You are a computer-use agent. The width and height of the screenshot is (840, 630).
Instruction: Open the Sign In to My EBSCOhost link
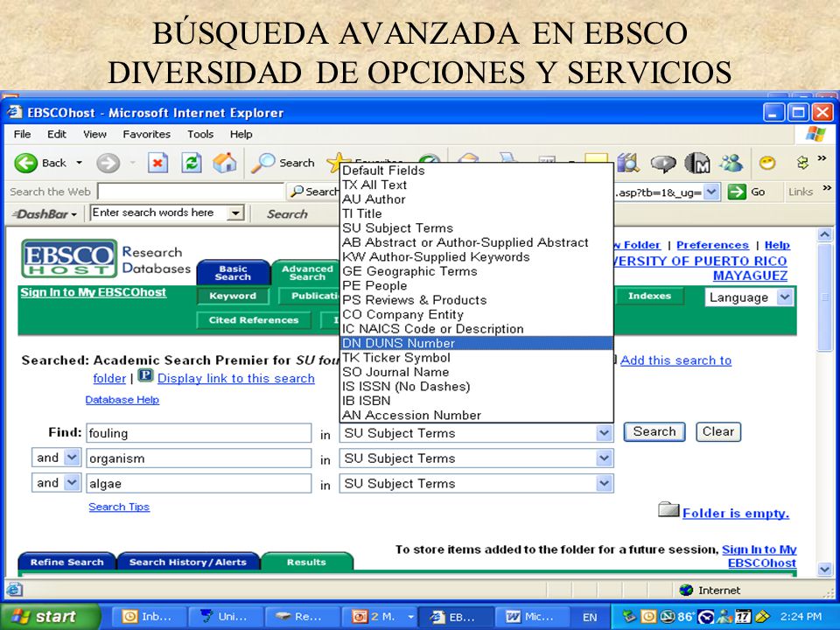tap(94, 292)
